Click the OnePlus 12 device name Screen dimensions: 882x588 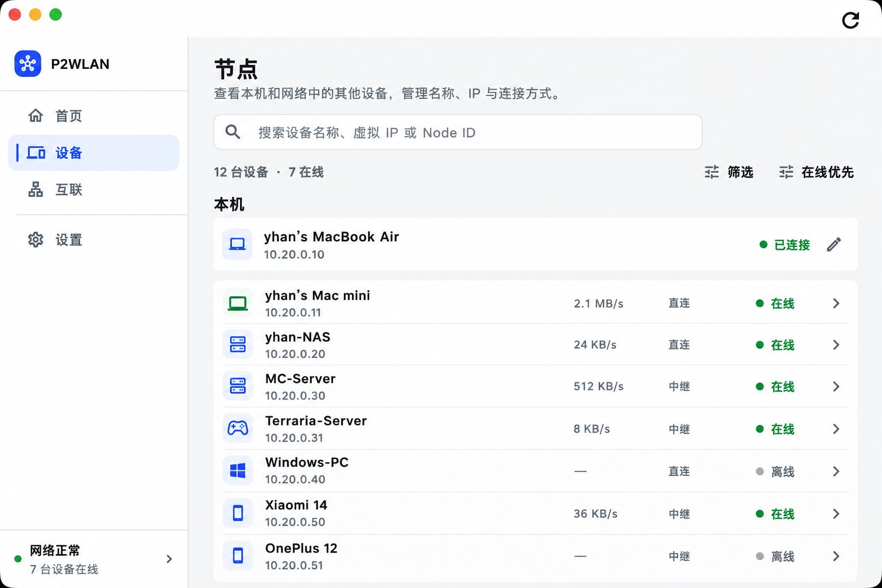pos(301,548)
